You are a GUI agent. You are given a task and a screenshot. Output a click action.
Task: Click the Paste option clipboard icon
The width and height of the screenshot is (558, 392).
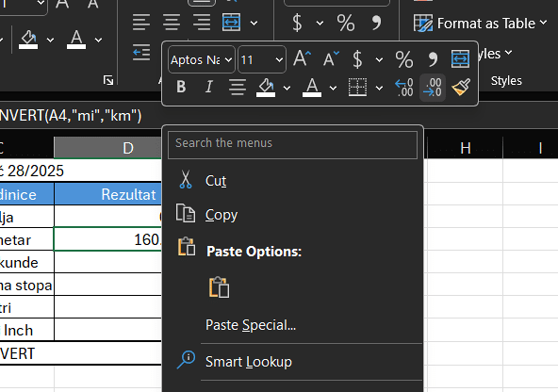coord(219,287)
